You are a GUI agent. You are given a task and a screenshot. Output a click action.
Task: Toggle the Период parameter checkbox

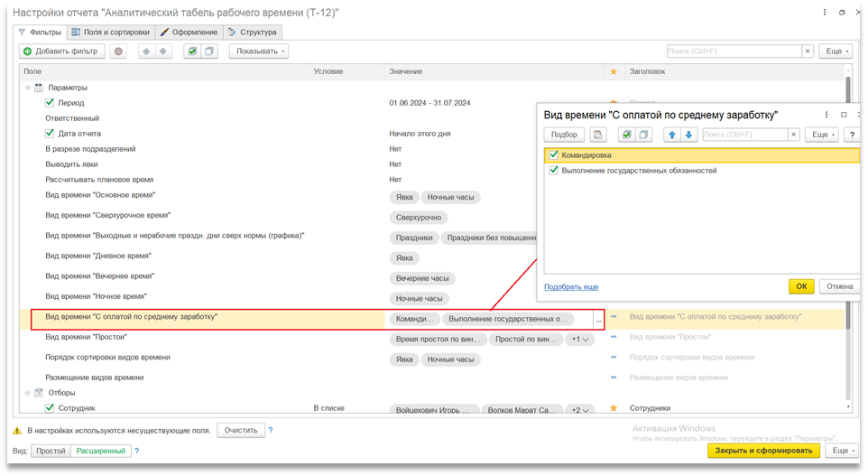51,103
